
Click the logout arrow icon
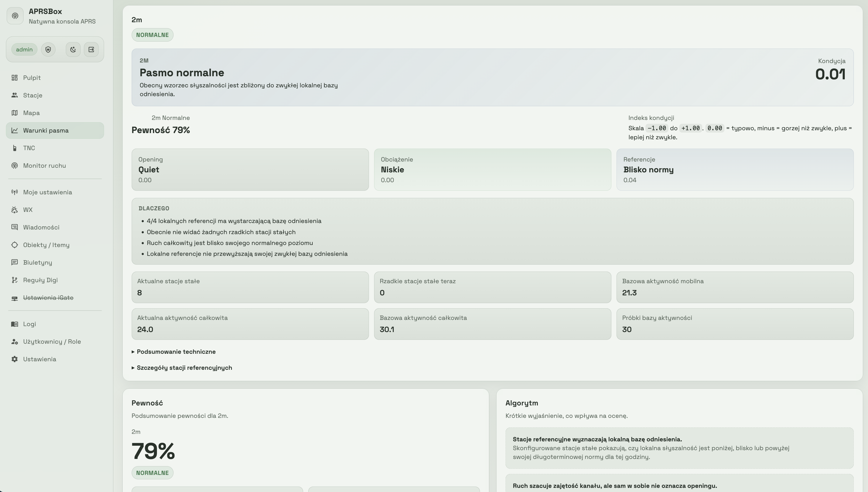click(91, 50)
